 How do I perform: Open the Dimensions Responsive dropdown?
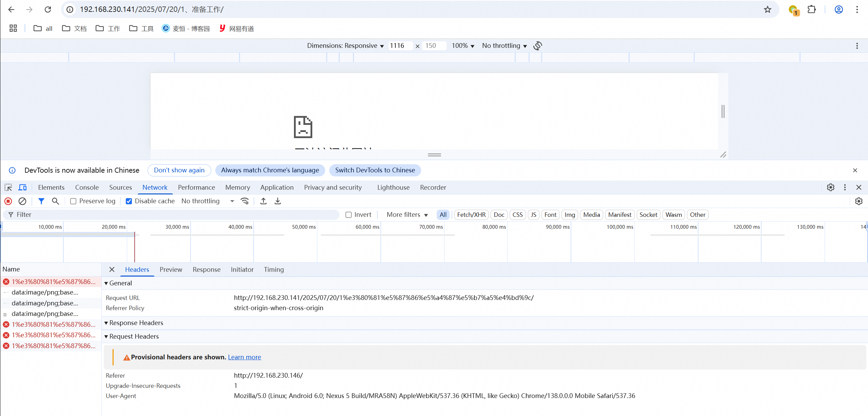[x=345, y=46]
